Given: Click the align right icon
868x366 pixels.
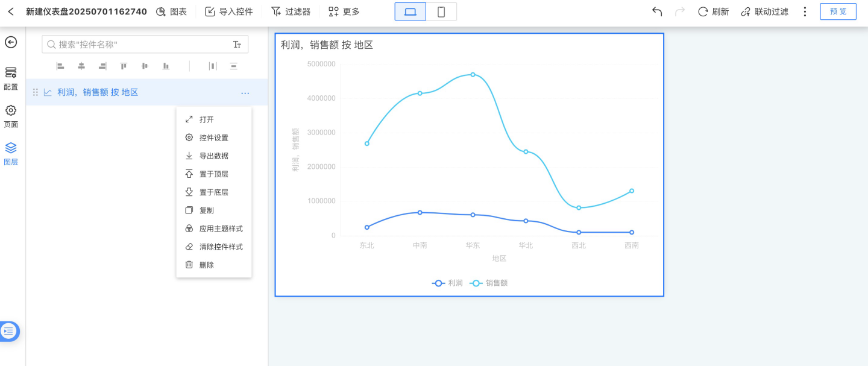Looking at the screenshot, I should click(102, 66).
